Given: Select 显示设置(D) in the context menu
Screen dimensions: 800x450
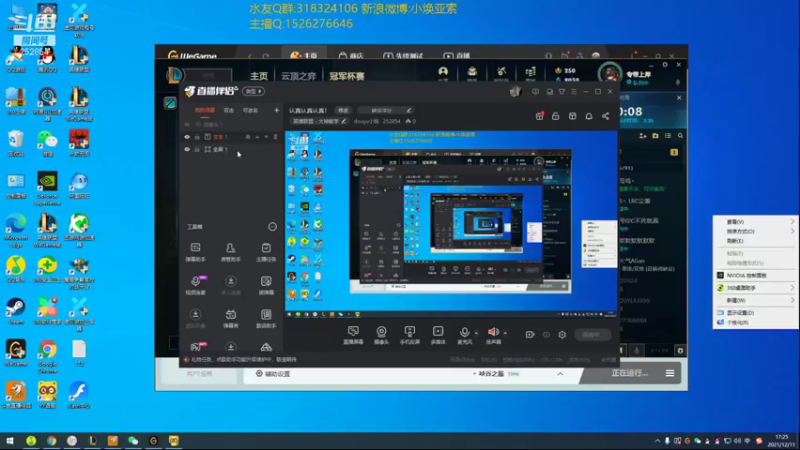Looking at the screenshot, I should [756, 313].
